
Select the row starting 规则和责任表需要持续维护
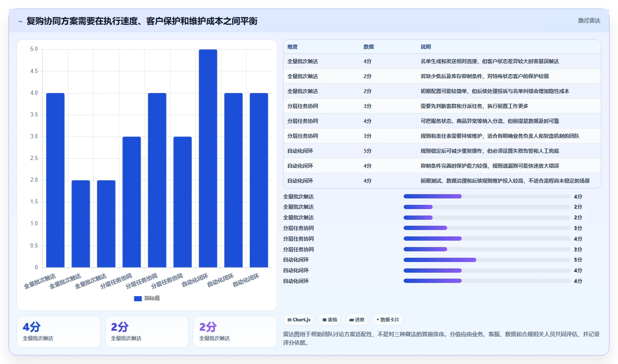442,136
